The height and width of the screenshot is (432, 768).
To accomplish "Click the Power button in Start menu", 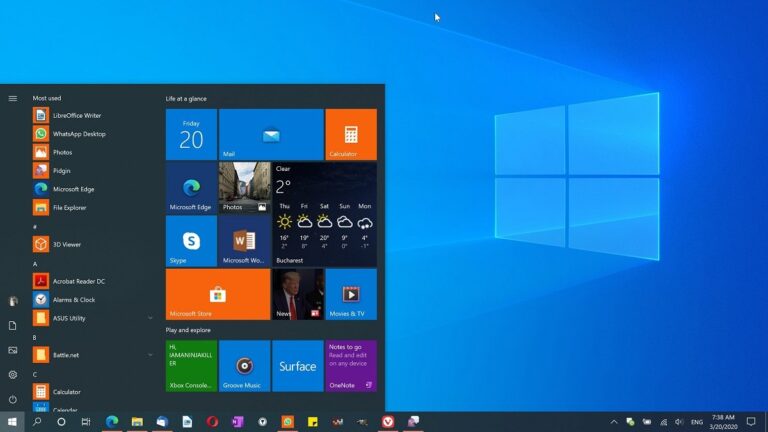I will coord(13,399).
